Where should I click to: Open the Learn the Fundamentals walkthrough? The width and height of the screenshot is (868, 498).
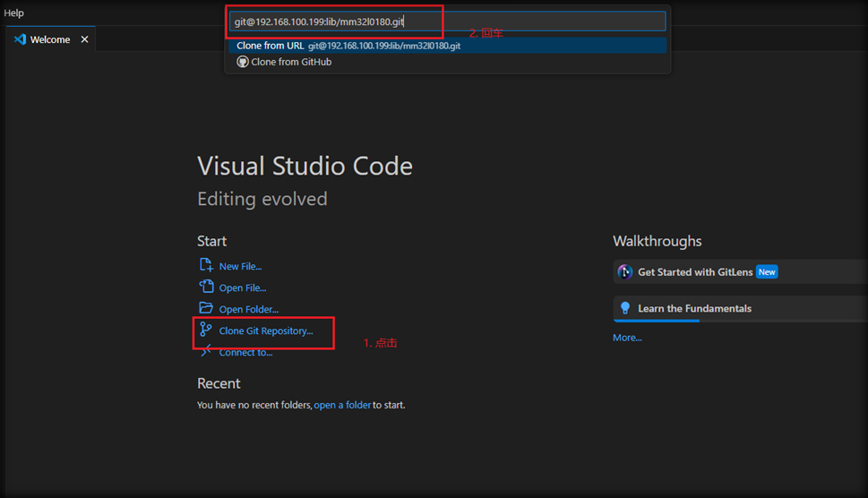tap(694, 308)
